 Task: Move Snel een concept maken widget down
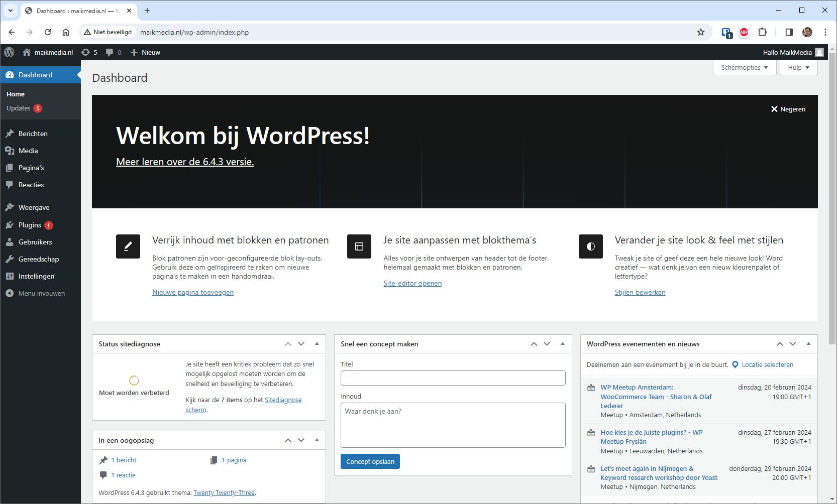[x=547, y=344]
